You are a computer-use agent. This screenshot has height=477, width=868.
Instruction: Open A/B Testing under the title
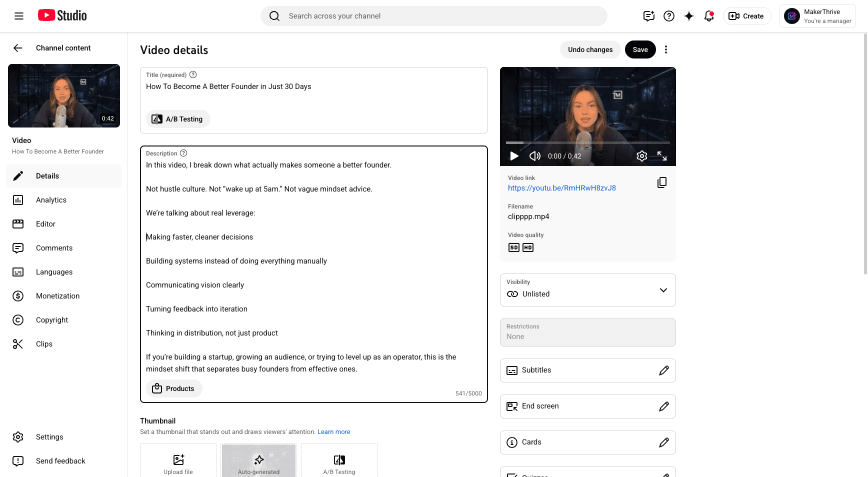tap(178, 119)
